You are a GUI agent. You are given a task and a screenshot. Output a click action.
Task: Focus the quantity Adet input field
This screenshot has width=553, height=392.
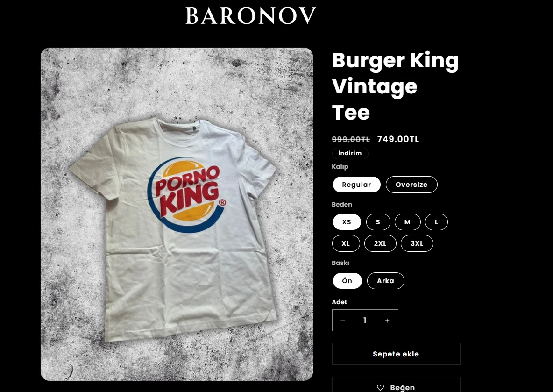[365, 321]
